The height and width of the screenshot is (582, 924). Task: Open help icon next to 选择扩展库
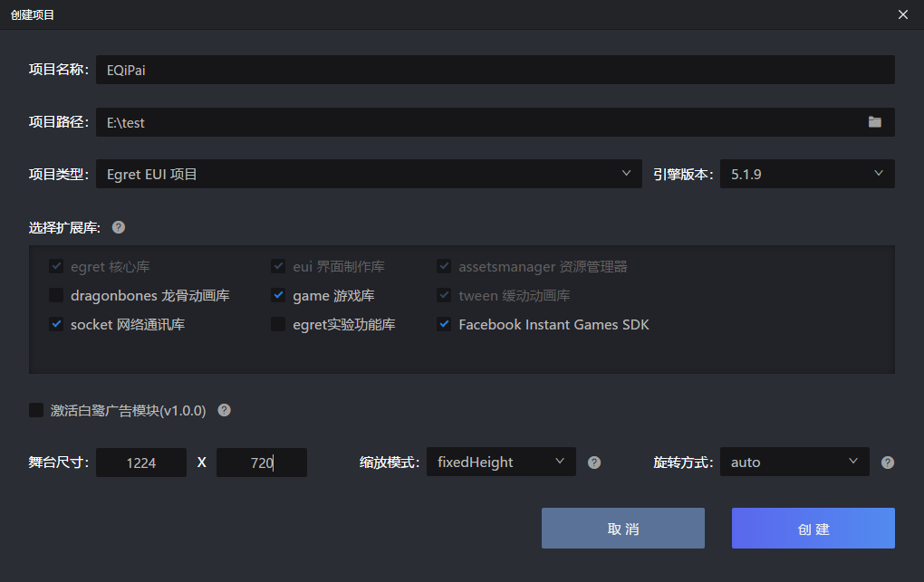point(119,227)
